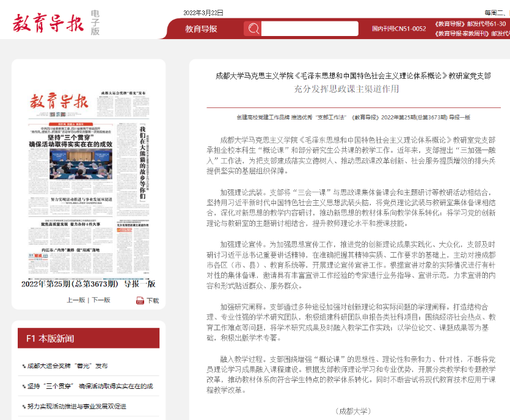Click the article title 充分发挥思政课主渠道作用

[x=346, y=89]
